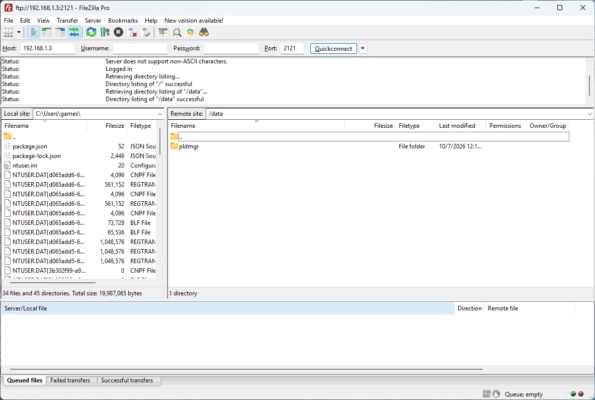The width and height of the screenshot is (595, 400).
Task: Click Direction queue column header
Action: coord(469,309)
